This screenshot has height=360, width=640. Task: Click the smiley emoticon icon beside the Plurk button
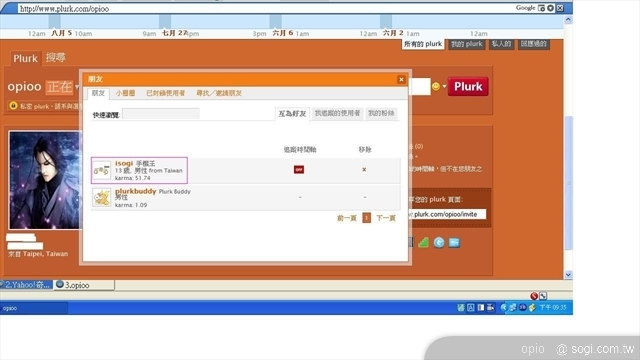coord(436,87)
